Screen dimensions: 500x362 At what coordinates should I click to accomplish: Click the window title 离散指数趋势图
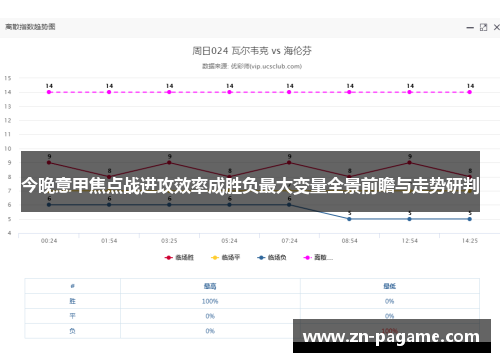tap(30, 27)
